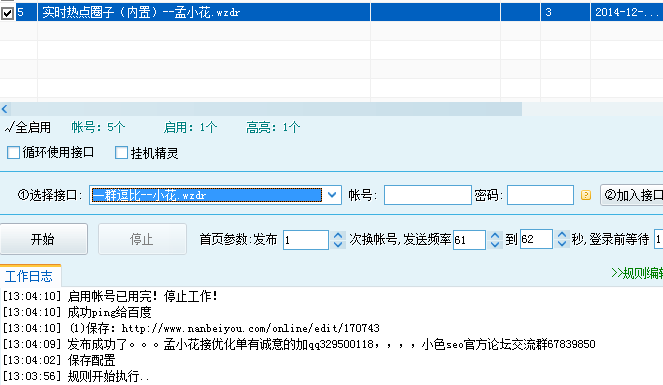Enable the 挂机精灵 checkbox
This screenshot has height=385, width=663.
121,153
